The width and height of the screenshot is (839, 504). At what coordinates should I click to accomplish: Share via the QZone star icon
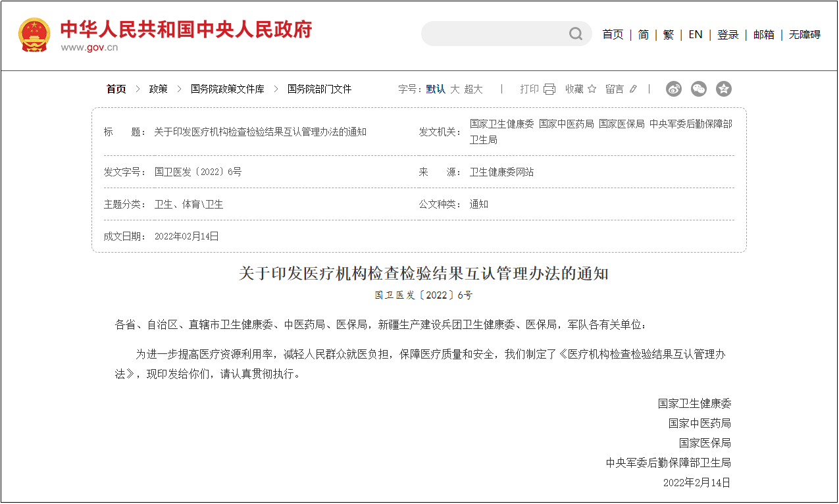[x=724, y=89]
